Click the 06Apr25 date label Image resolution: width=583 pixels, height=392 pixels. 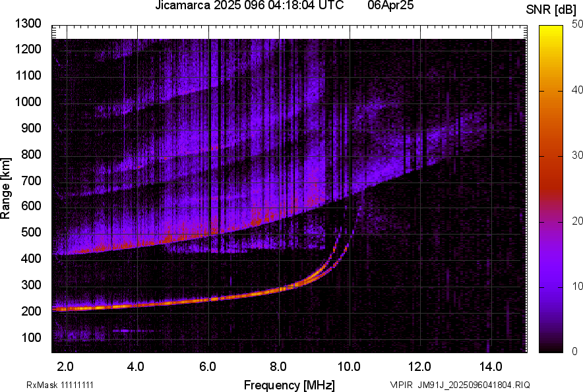point(389,6)
